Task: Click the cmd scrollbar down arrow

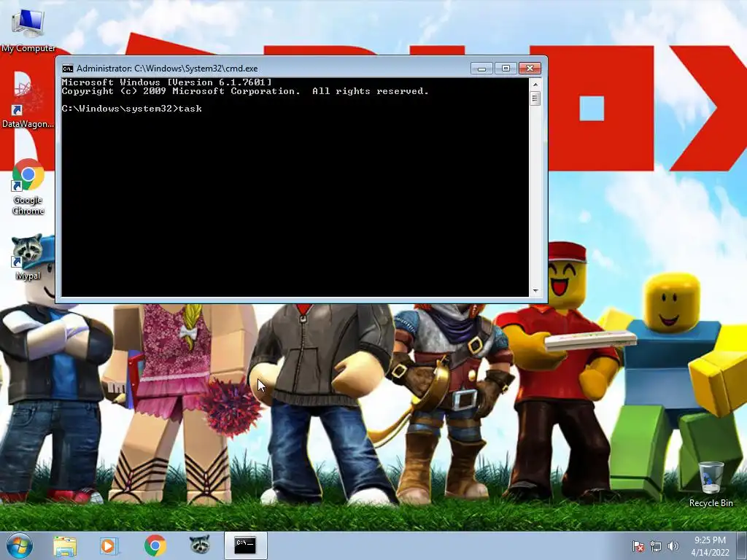Action: point(535,291)
